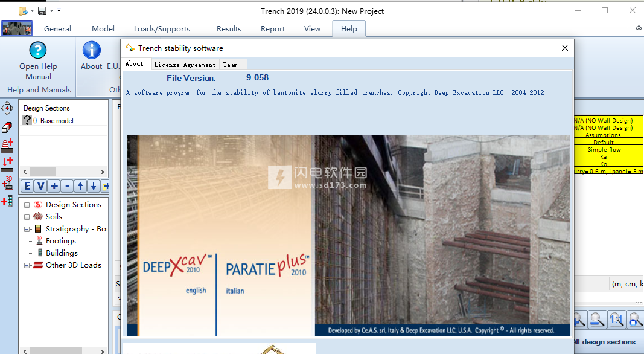Click the zoom out magnifier icon
Screen dimensions: 644x354
[x=597, y=319]
